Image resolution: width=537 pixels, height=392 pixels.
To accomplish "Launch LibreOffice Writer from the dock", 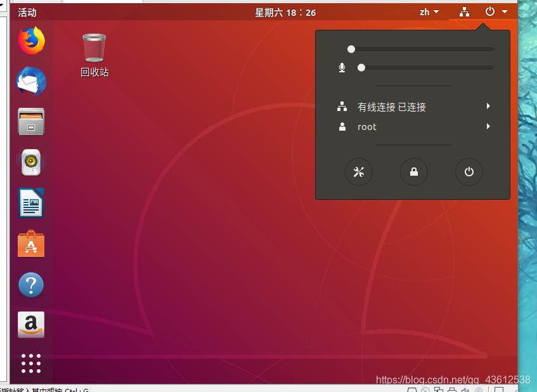I will click(31, 203).
